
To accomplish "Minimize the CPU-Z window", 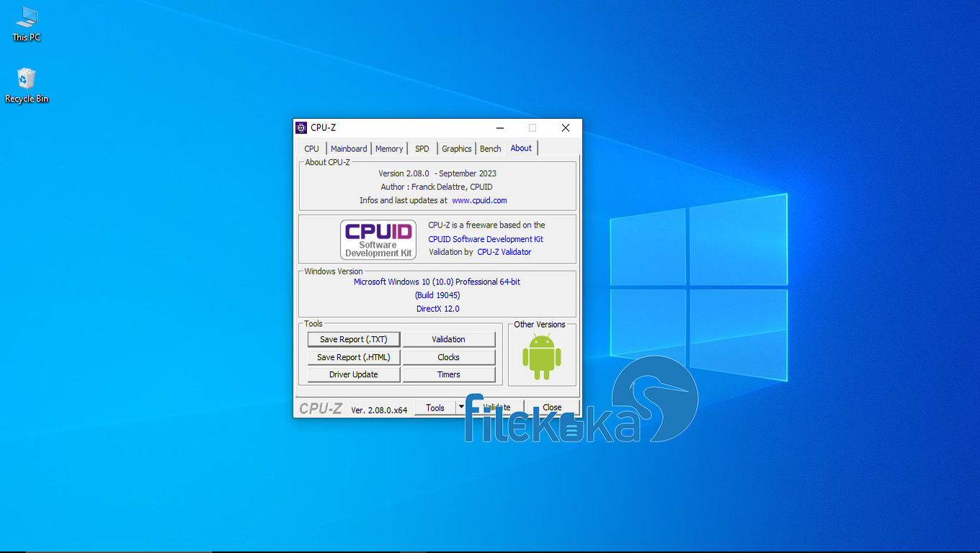I will pos(500,127).
